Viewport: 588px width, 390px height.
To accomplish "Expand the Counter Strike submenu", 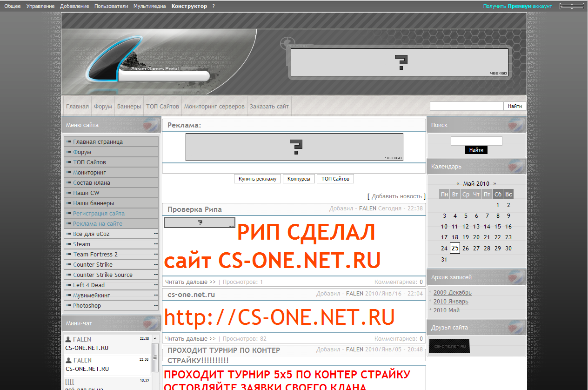I will (x=111, y=264).
